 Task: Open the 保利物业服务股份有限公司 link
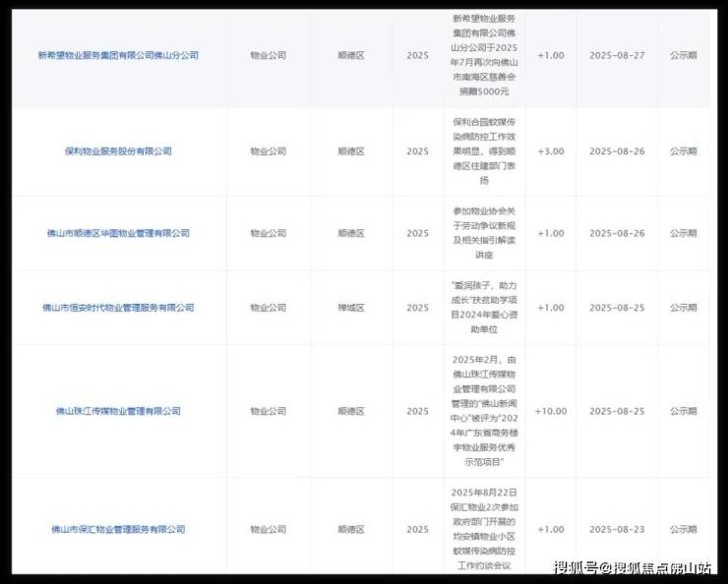118,151
